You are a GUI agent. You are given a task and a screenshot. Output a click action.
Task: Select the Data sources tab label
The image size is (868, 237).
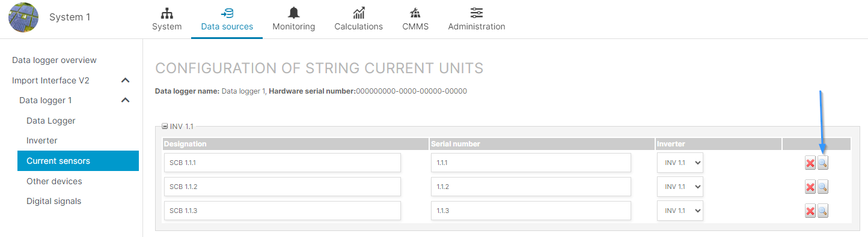pos(227,26)
